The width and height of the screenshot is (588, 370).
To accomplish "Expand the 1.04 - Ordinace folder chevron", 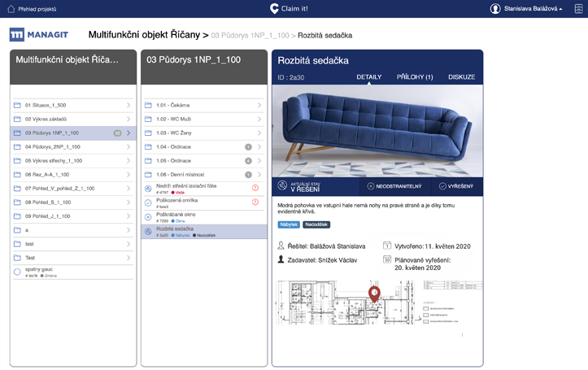I will tap(259, 146).
